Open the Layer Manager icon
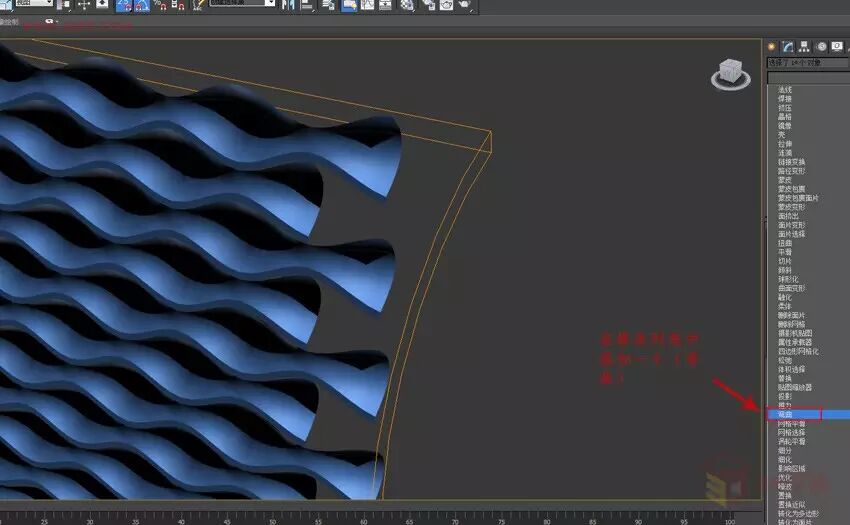The height and width of the screenshot is (525, 850). click(x=329, y=5)
